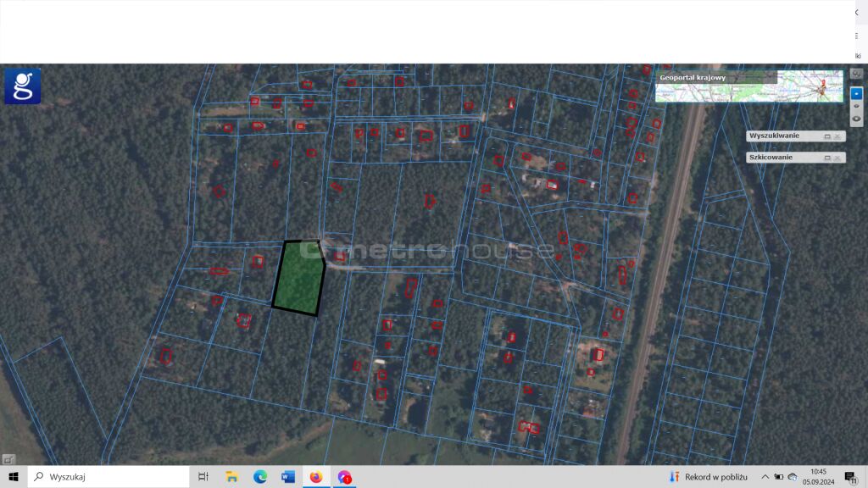Open the Windows Start menu
868x488 pixels.
click(14, 477)
